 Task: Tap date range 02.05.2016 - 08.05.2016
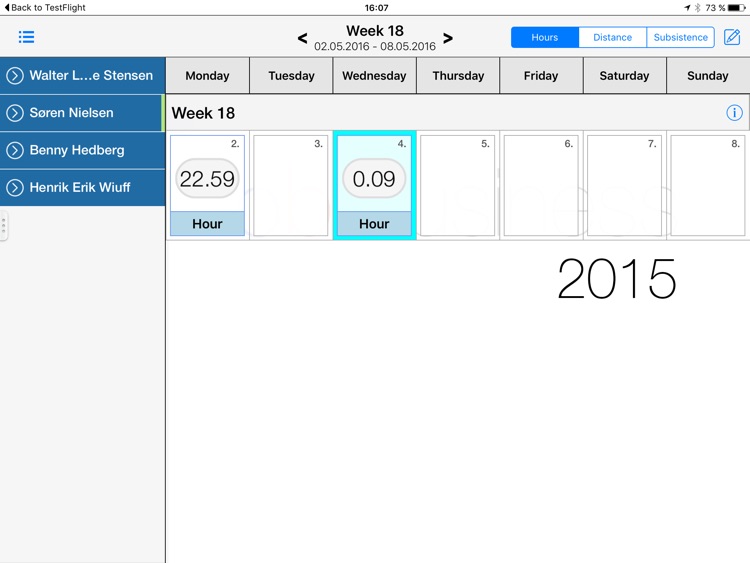pyautogui.click(x=375, y=46)
